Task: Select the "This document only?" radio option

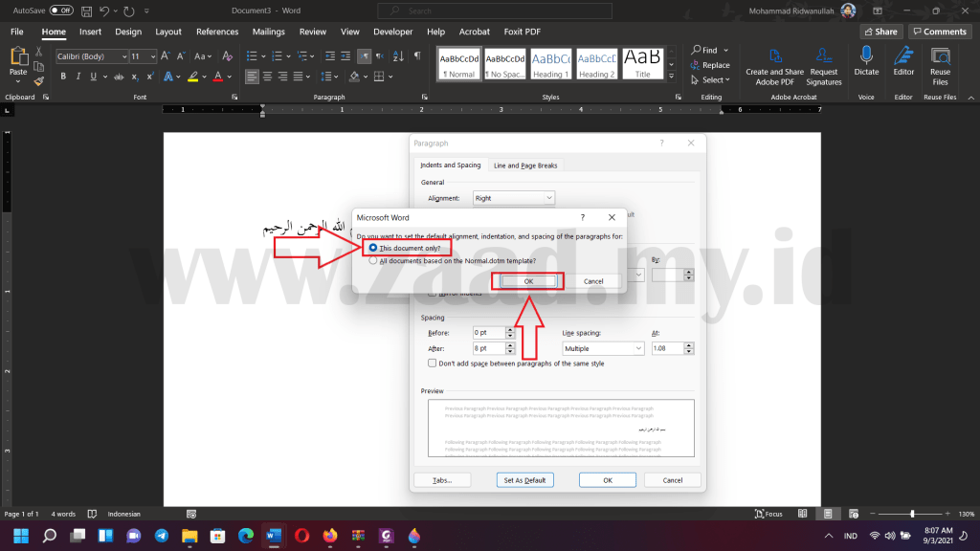Action: click(x=373, y=248)
